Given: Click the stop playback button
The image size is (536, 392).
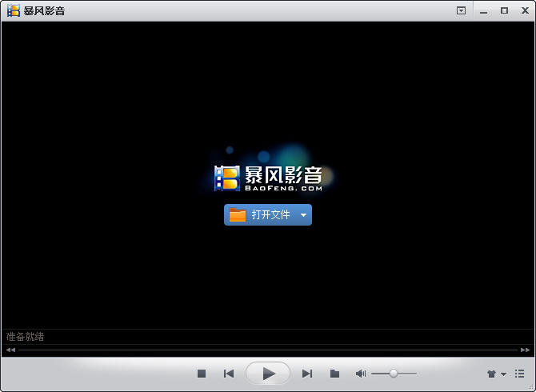Looking at the screenshot, I should coord(202,374).
